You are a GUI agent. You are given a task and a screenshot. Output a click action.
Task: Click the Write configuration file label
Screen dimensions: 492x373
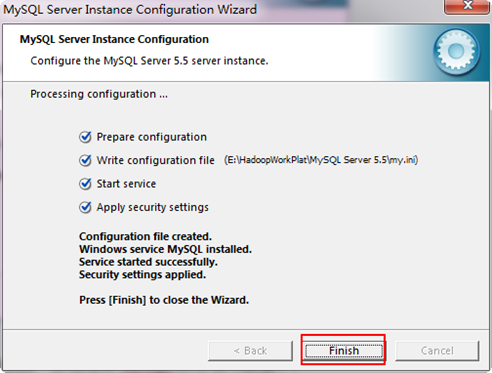[x=155, y=160]
